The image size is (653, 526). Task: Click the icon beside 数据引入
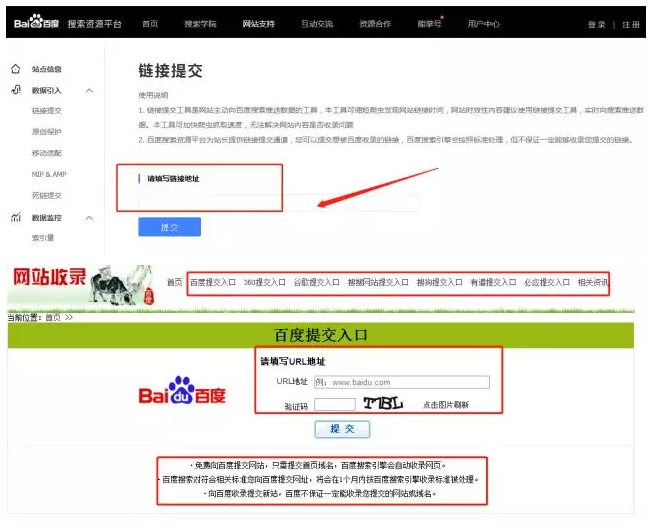16,90
